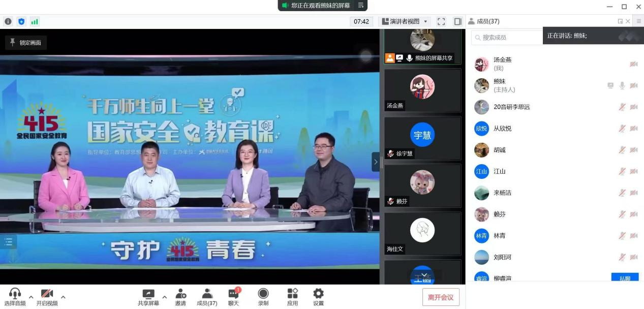Collapse thumbnail strip with side chevron
Screen dimensions: 644x309
coord(376,162)
